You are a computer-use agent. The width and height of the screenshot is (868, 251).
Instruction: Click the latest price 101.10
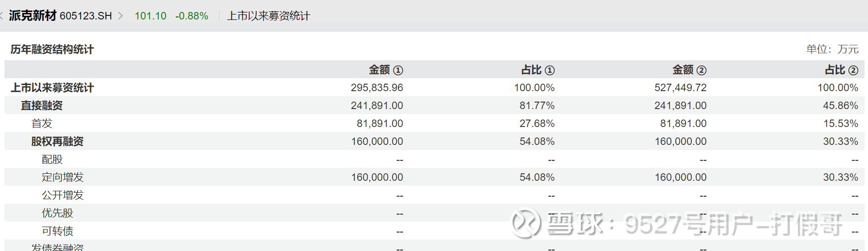(150, 16)
